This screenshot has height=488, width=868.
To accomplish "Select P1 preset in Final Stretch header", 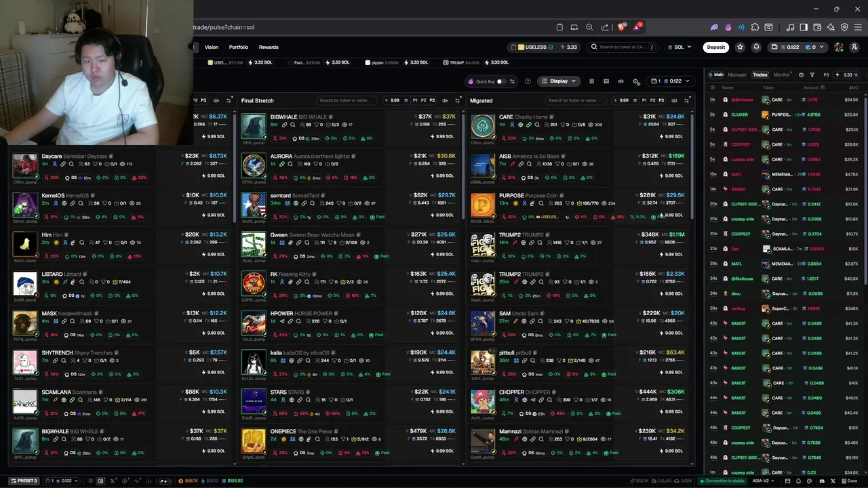I will (415, 100).
